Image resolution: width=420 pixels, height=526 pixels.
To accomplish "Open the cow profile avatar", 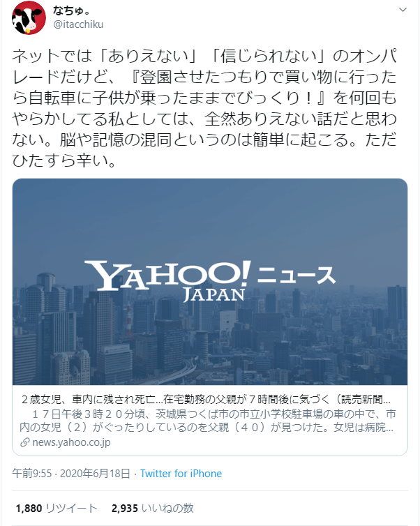I will pos(29,17).
